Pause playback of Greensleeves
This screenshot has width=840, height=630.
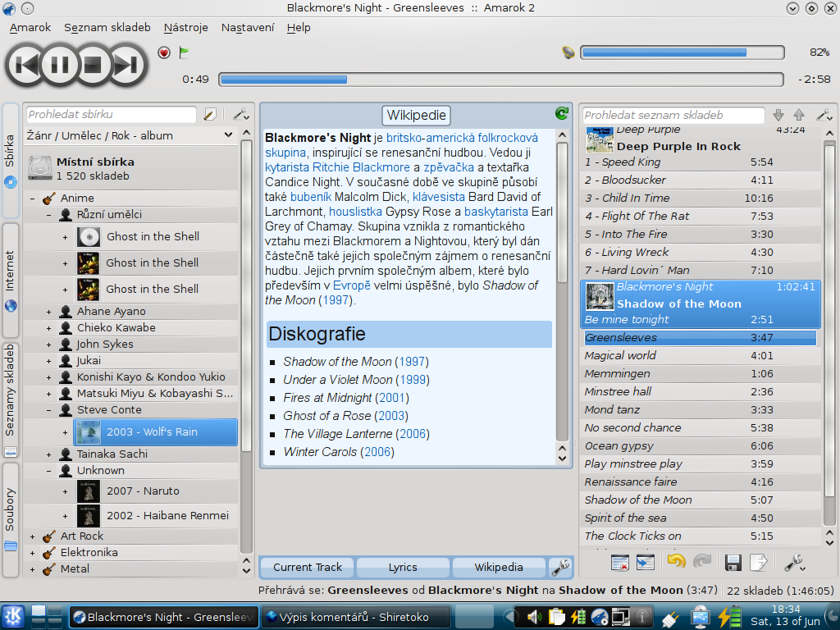point(59,65)
